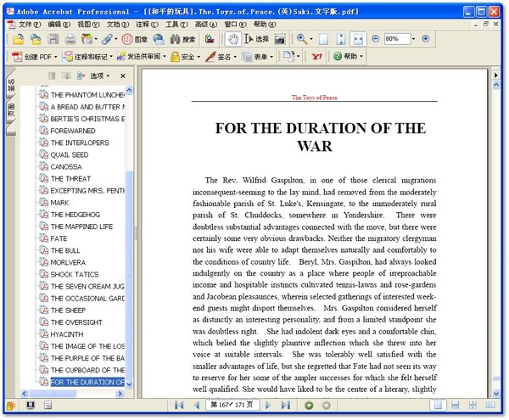The image size is (509, 420).
Task: Click the full screen monitor icon
Action: pos(31,405)
